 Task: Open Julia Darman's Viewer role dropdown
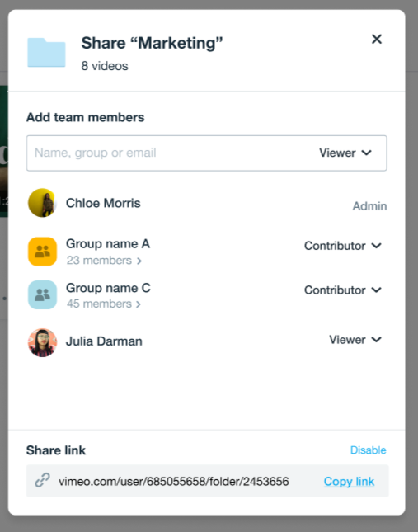(355, 340)
